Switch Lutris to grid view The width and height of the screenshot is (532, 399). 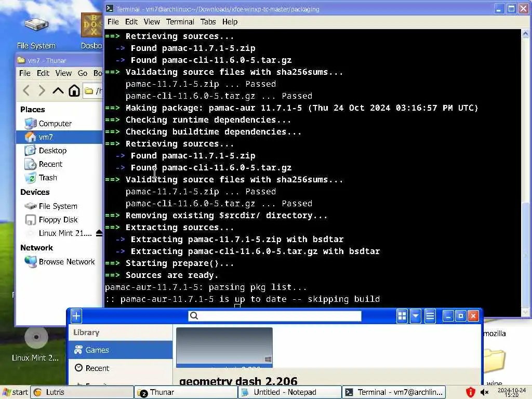pyautogui.click(x=402, y=316)
